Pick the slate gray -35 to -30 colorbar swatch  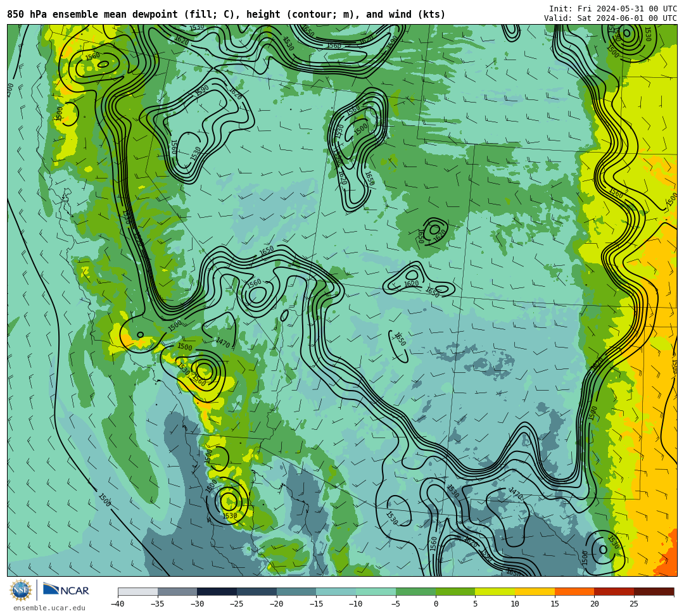click(177, 591)
